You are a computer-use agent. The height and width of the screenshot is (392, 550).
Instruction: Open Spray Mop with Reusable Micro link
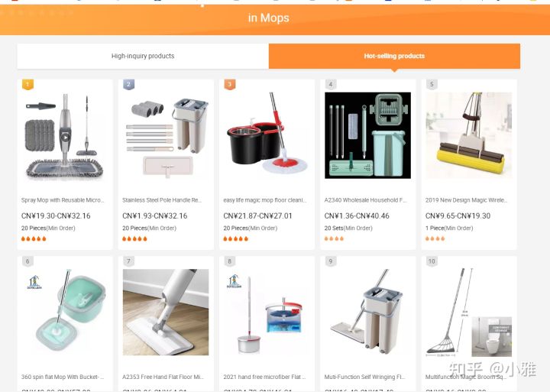click(63, 200)
